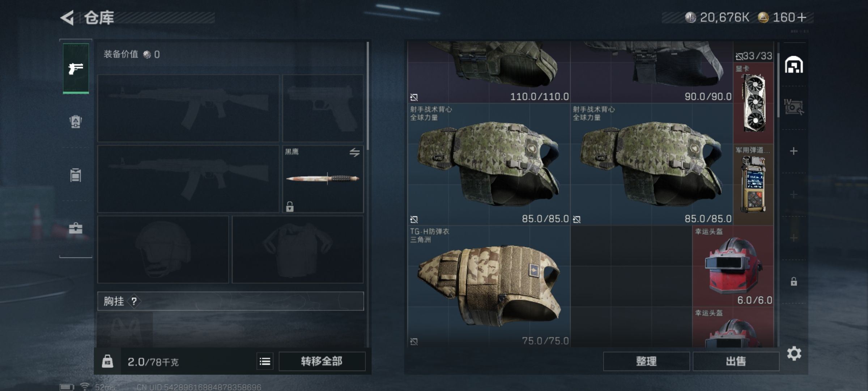Add a storage box with first plus icon
The height and width of the screenshot is (391, 868).
(x=793, y=151)
